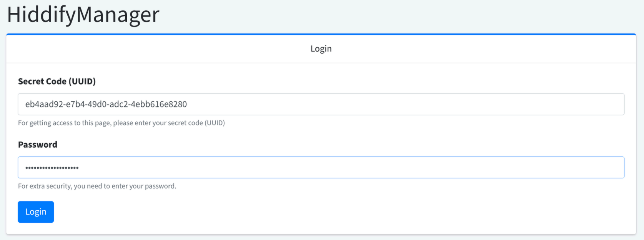Select the UUID text in the secret code box
This screenshot has height=240, width=644.
click(x=107, y=104)
